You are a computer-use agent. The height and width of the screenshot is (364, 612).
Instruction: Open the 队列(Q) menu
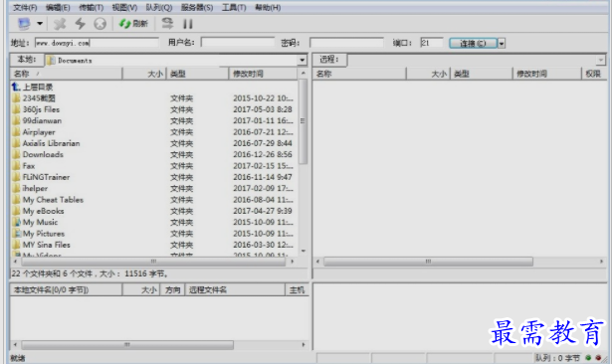[159, 7]
